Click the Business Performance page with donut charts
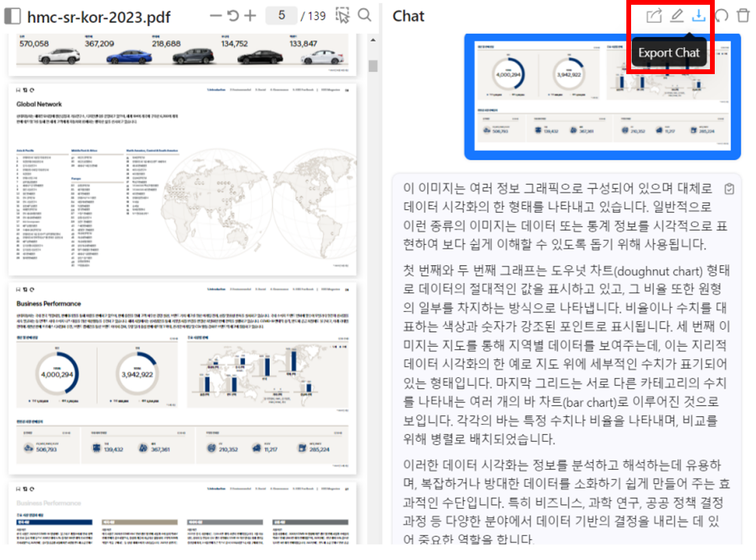The width and height of the screenshot is (756, 560). (x=182, y=378)
